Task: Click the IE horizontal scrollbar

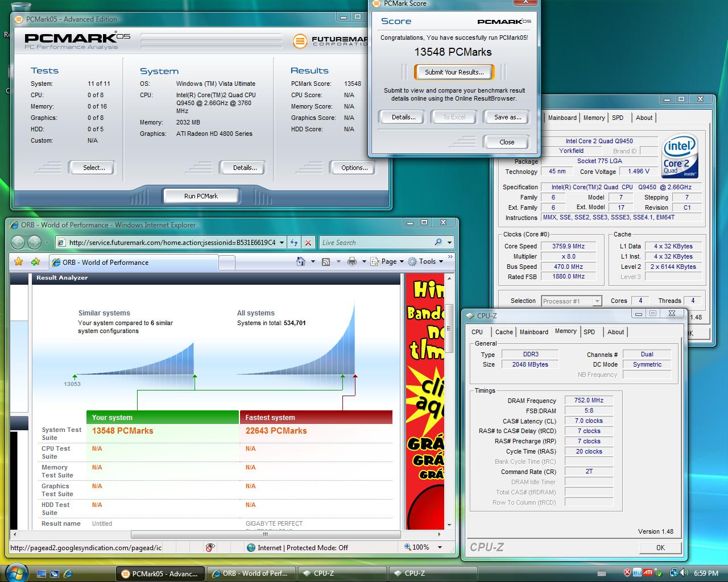Action: [x=265, y=534]
